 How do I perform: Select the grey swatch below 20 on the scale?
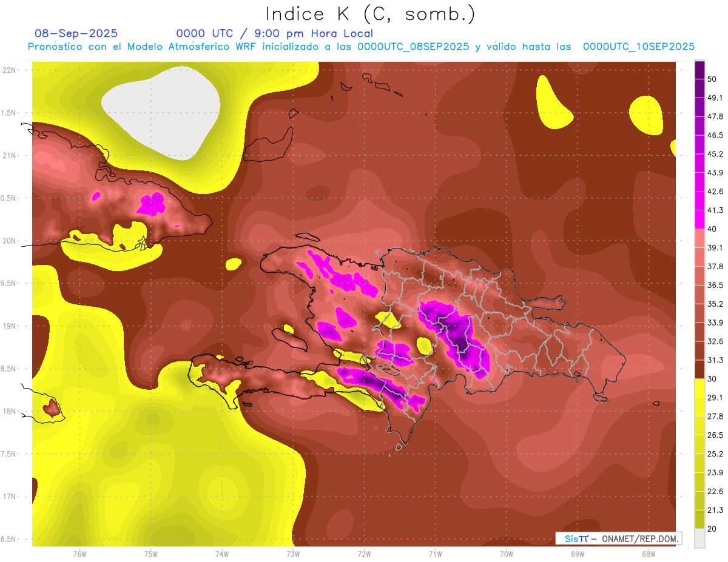pos(699,538)
